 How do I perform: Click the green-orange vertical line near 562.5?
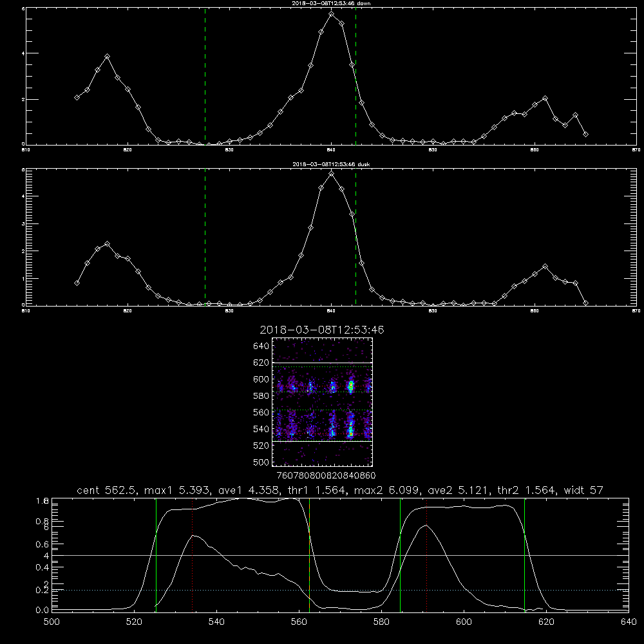[309, 555]
